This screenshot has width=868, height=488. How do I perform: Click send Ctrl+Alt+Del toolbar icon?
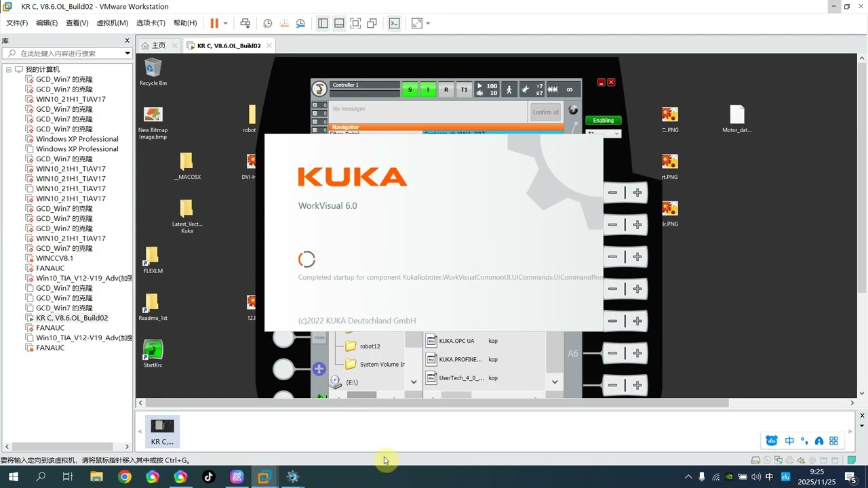tap(245, 23)
